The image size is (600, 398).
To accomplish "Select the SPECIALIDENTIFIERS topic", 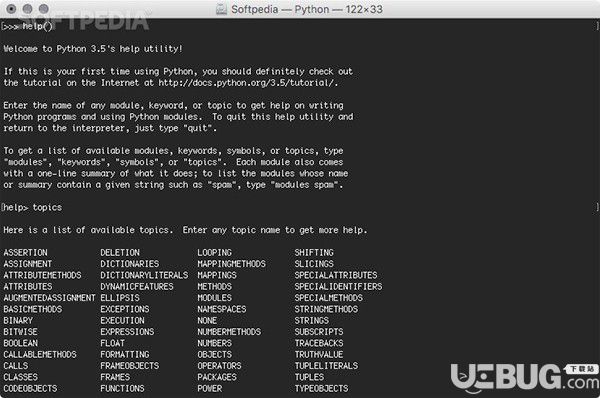I will (x=338, y=287).
